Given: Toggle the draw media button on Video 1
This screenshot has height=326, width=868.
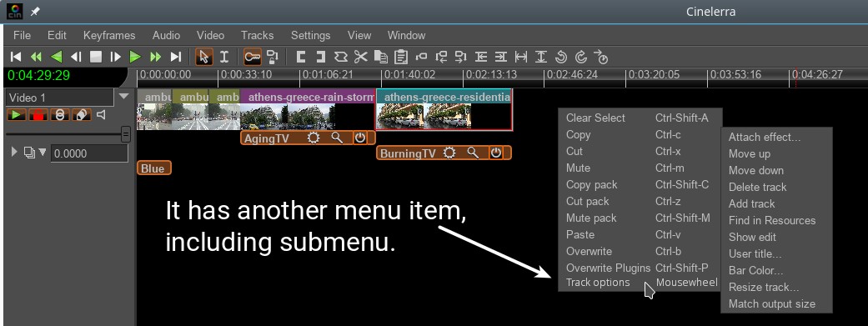Looking at the screenshot, I should [x=82, y=114].
